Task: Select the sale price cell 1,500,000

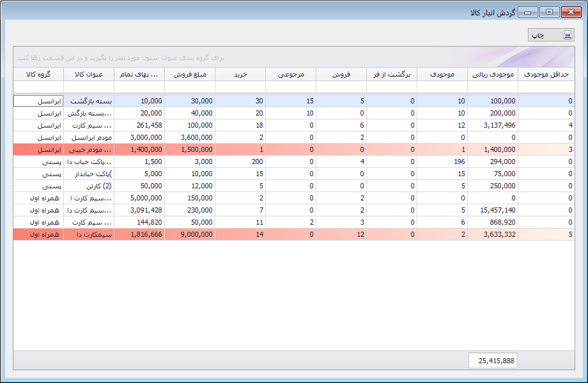Action: tap(190, 150)
